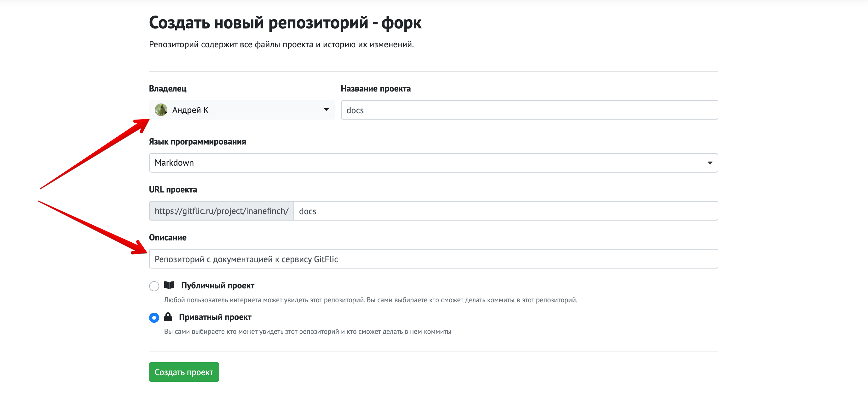
Task: Select the Приватный проект radio button
Action: [154, 318]
